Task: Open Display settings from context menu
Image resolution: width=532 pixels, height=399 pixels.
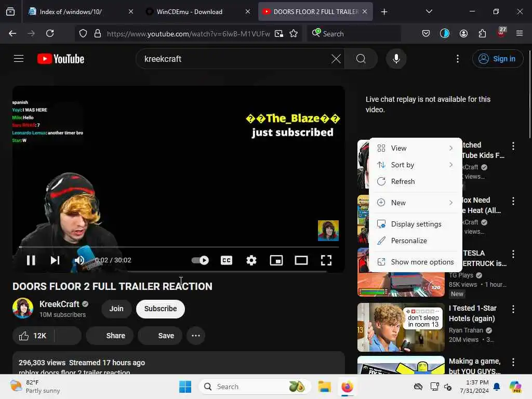Action: click(x=415, y=224)
